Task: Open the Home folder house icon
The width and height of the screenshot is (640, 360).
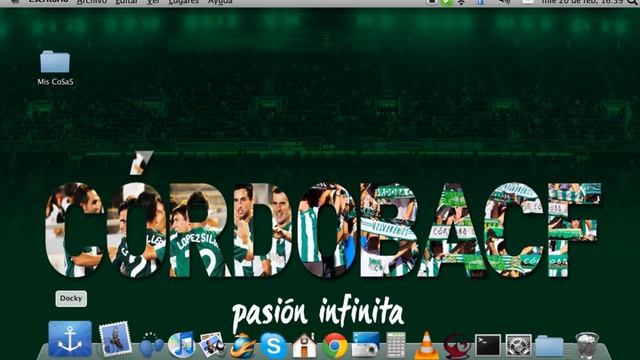Action: point(304,346)
